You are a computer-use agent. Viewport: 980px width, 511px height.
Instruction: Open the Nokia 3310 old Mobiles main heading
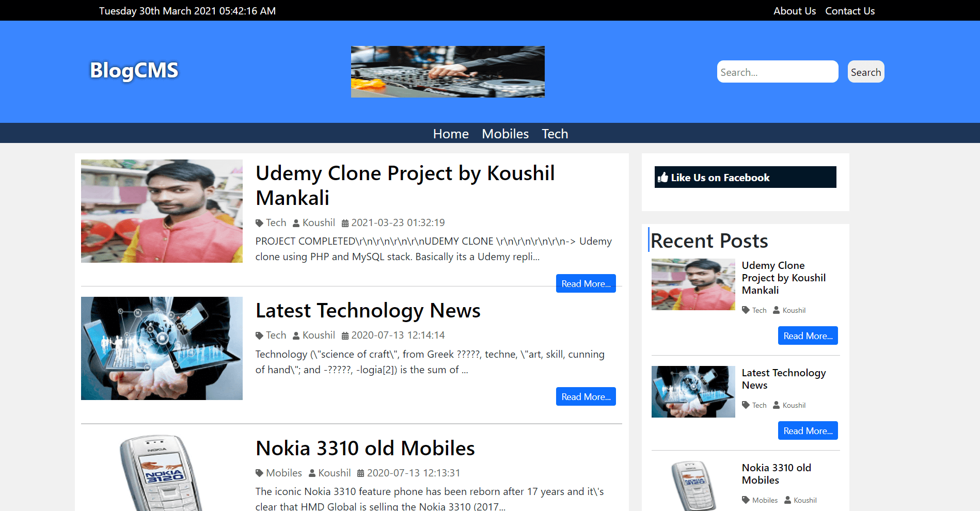365,448
